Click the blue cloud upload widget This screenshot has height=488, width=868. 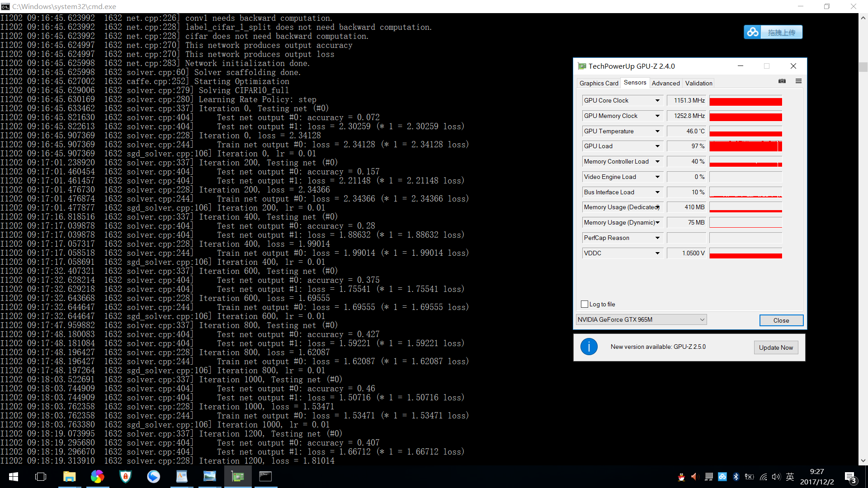pos(773,32)
